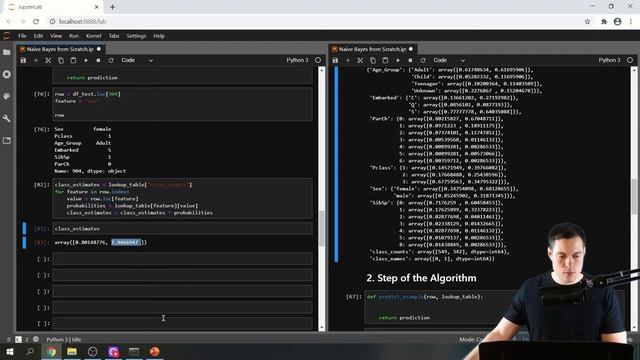
Task: Open Chrome from the taskbar
Action: point(51,351)
